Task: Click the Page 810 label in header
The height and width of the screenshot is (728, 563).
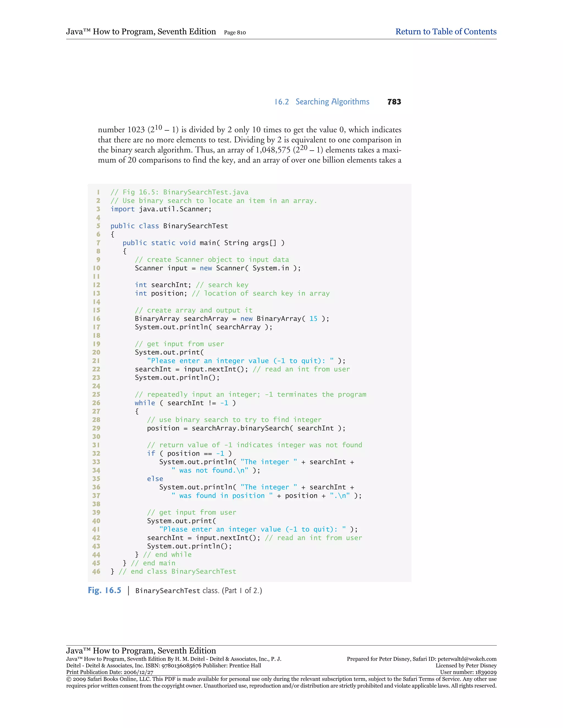Action: pos(235,33)
